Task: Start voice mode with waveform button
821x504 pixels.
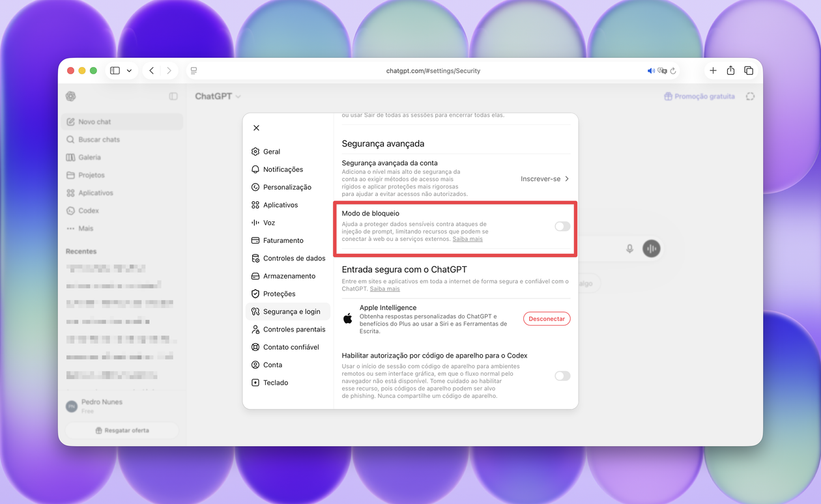Action: [x=651, y=249]
